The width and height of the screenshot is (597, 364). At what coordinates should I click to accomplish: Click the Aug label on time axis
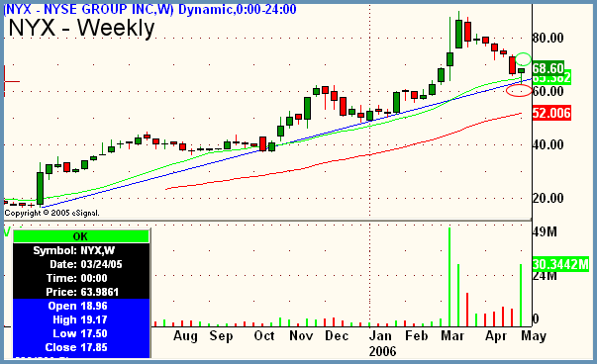point(185,336)
